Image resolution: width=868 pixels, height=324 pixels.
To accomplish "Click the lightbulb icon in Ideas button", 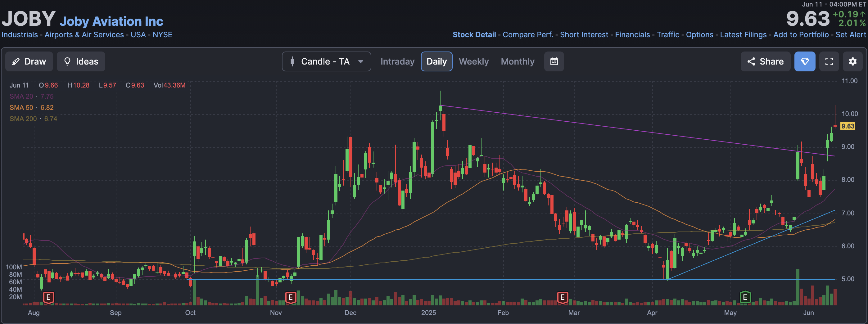I will (x=67, y=61).
